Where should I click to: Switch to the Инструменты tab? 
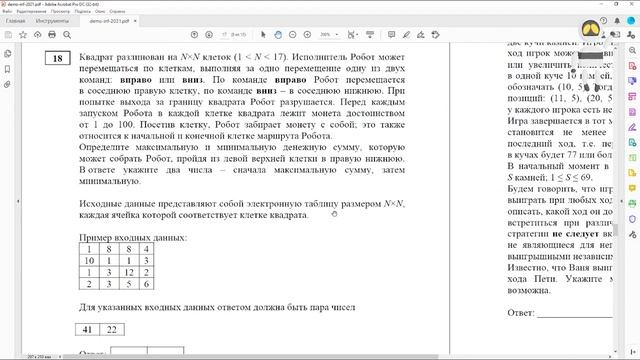[52, 21]
